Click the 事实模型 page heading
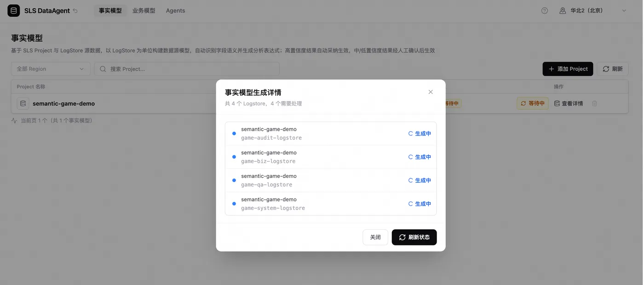 click(x=27, y=38)
